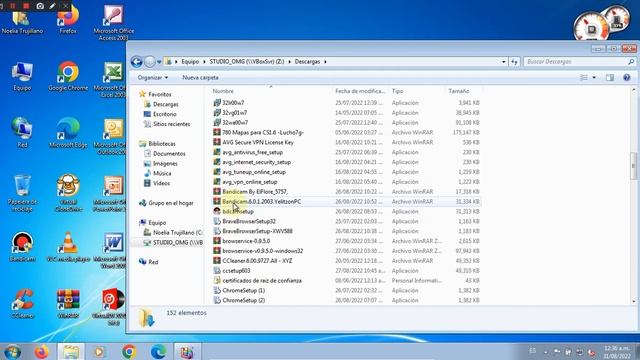Image resolution: width=640 pixels, height=360 pixels.
Task: Open the view options dropdown arrow
Action: 594,78
